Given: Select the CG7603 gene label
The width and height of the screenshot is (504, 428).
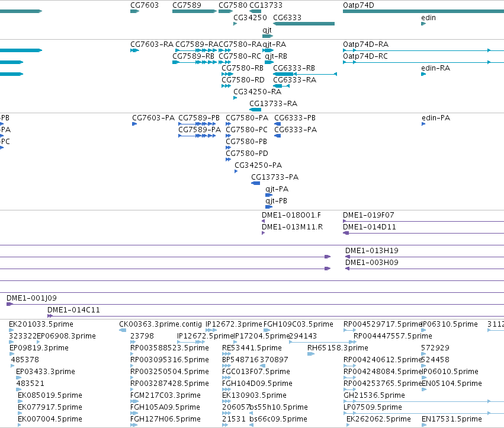Looking at the screenshot, I should pos(145,5).
